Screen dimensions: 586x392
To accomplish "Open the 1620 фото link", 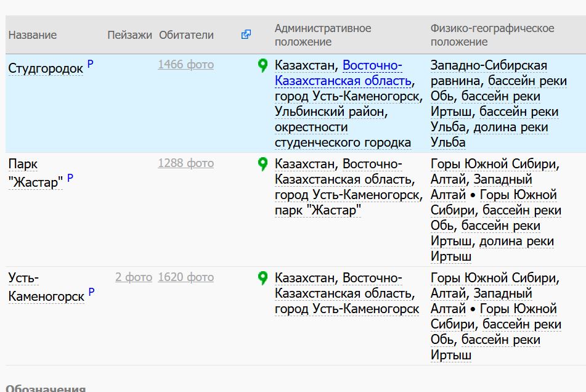I will click(185, 277).
